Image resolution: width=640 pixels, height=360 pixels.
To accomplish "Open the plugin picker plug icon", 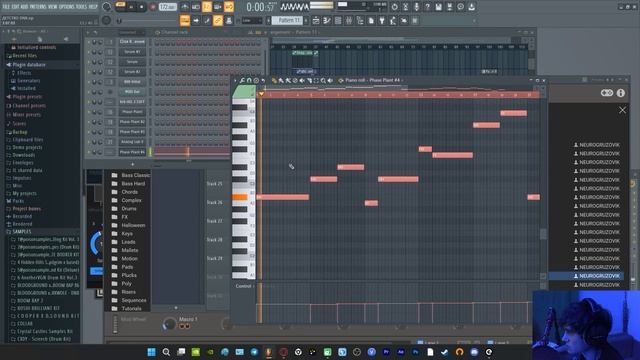I will pos(382,20).
